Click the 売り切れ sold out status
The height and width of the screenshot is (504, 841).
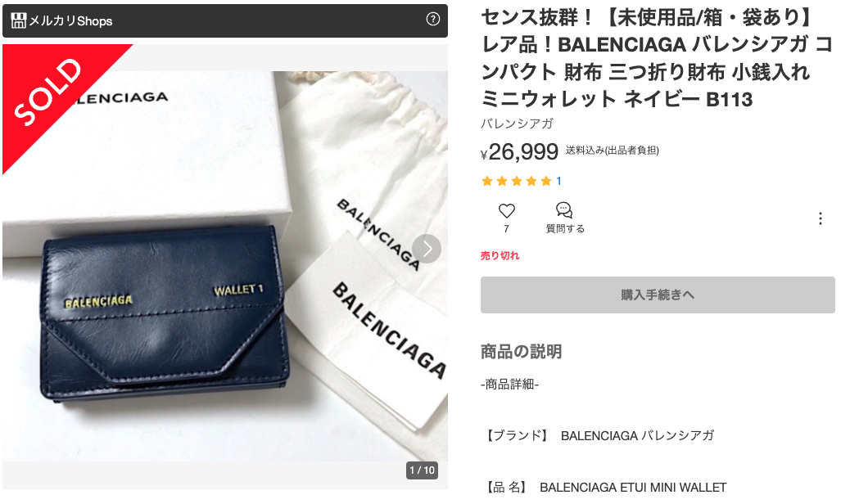500,256
